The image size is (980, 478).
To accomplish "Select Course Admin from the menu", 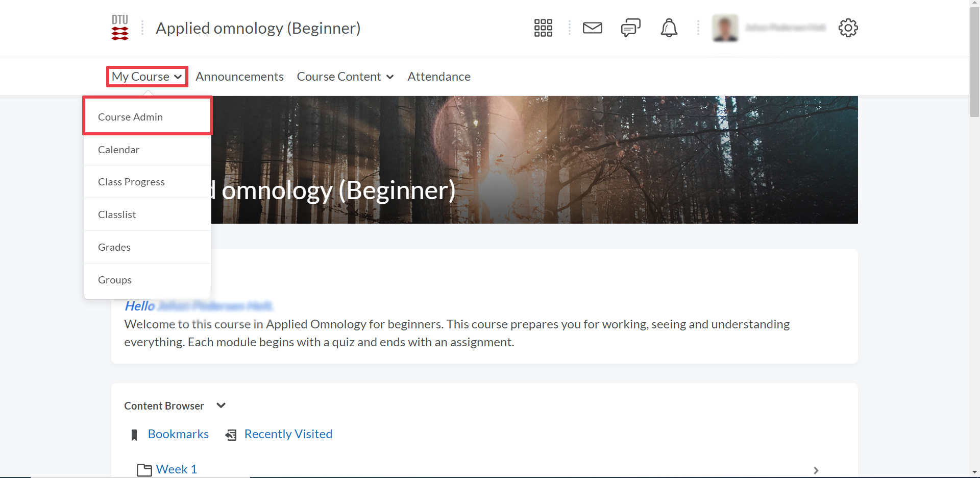I will click(130, 117).
